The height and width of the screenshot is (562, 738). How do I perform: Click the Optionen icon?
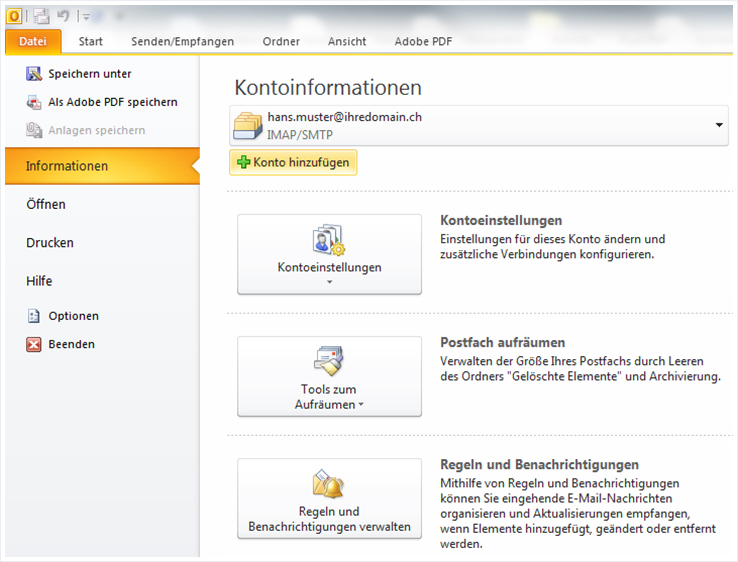33,316
